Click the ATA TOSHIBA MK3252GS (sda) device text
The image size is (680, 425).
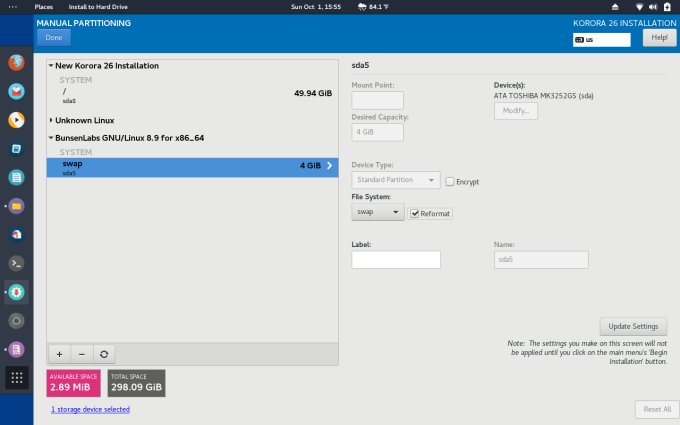[543, 96]
